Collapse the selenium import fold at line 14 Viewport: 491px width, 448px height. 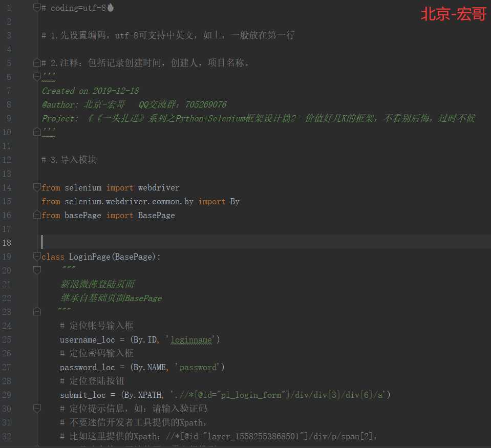36,187
